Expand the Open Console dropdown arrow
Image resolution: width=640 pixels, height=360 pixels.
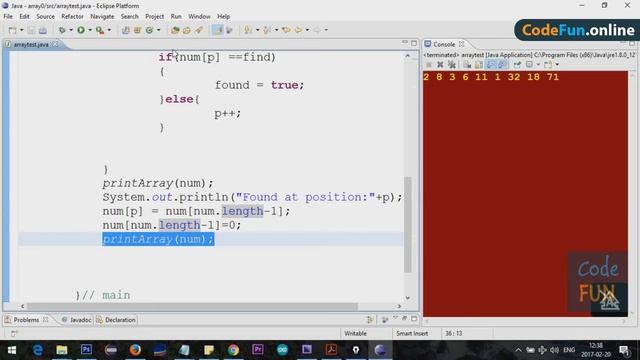pos(557,64)
